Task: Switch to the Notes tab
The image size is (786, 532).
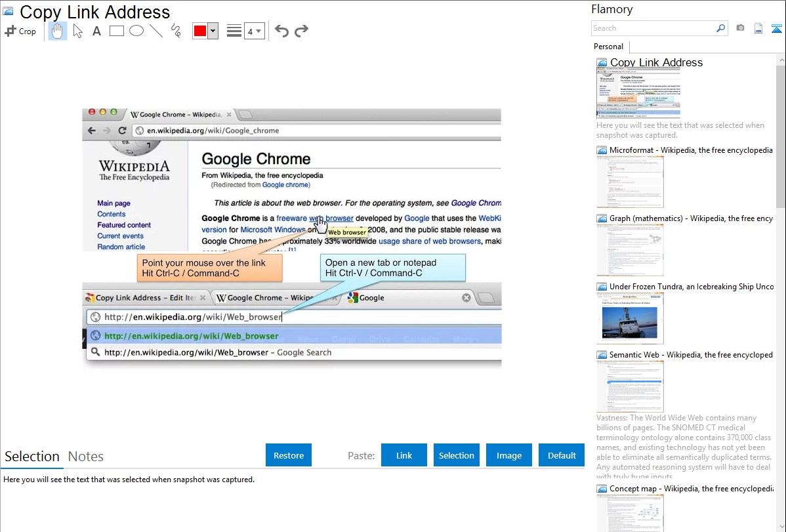Action: [x=86, y=457]
